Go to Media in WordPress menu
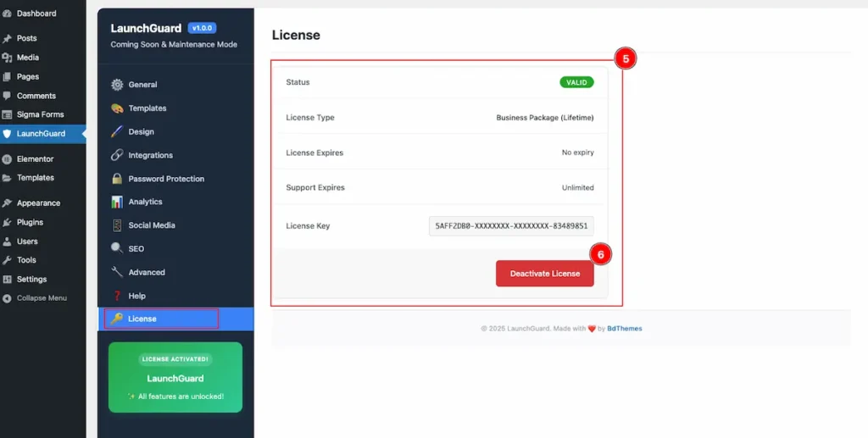The image size is (868, 438). click(x=42, y=58)
